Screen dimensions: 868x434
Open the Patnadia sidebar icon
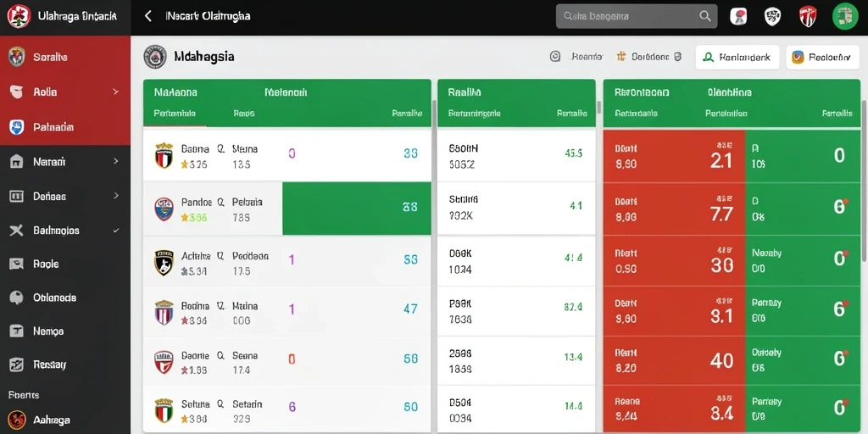click(x=17, y=127)
